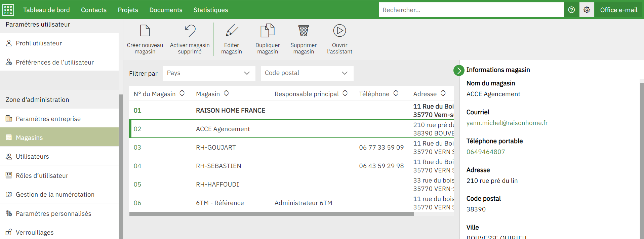Click in the Rechercher search field
Image resolution: width=644 pixels, height=239 pixels.
click(471, 10)
